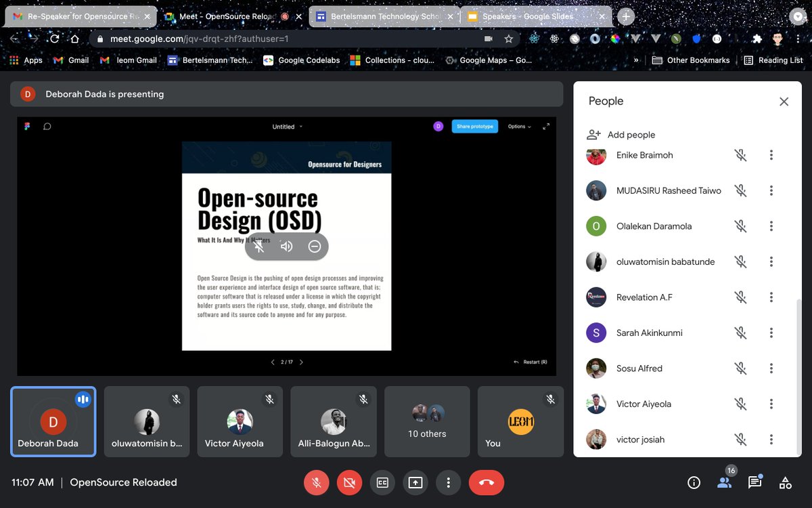Leave the call with red hang-up button
This screenshot has height=508, width=812.
487,482
